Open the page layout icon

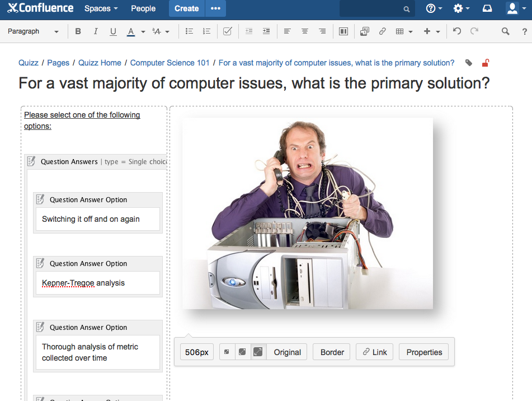point(343,31)
